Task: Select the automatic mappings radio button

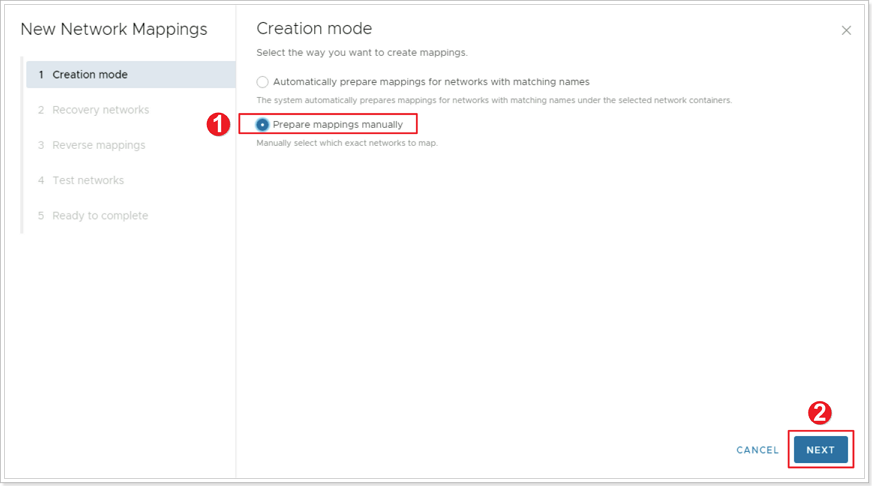Action: click(262, 82)
